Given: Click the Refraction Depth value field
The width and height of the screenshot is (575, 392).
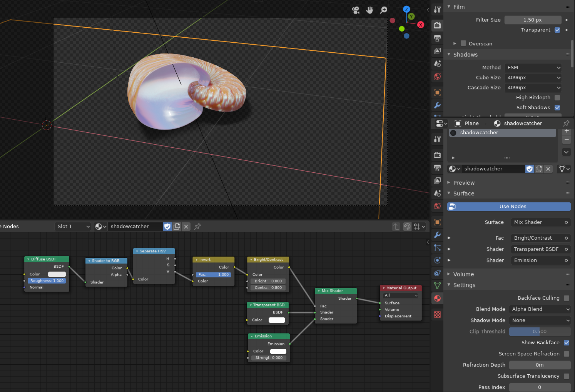Looking at the screenshot, I should point(540,365).
